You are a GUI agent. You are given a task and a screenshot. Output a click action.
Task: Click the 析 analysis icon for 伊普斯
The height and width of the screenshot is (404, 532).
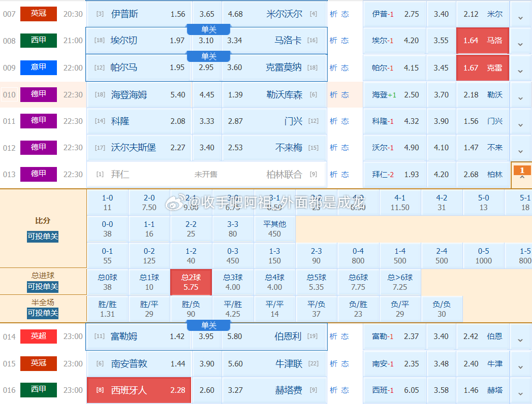333,14
